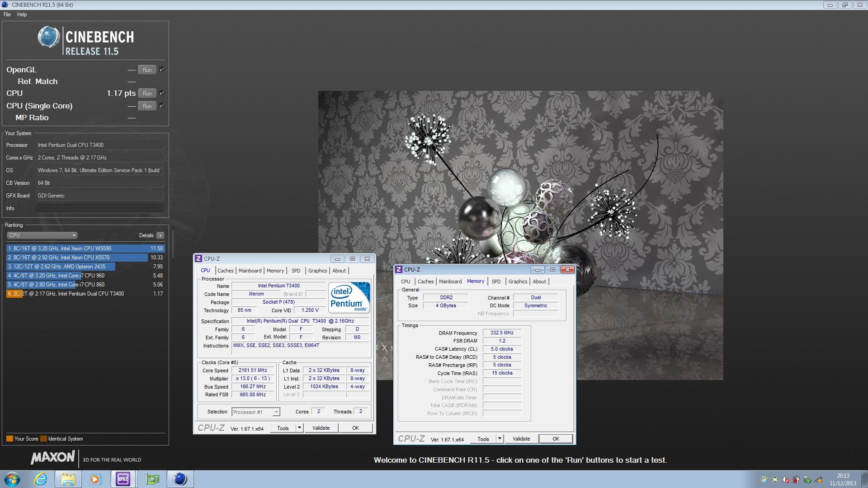Viewport: 868px width, 488px height.
Task: Run the CPU (Single Core) benchmark
Action: pos(147,106)
